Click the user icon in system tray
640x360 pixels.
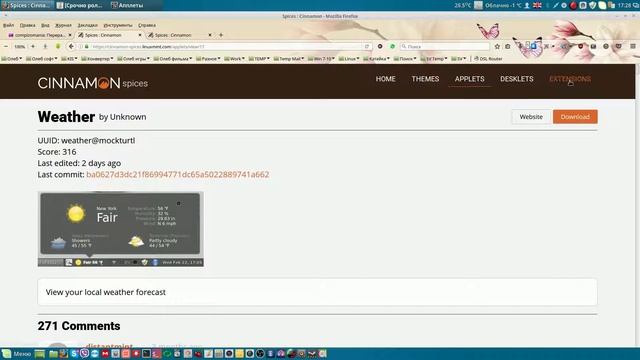click(x=527, y=5)
